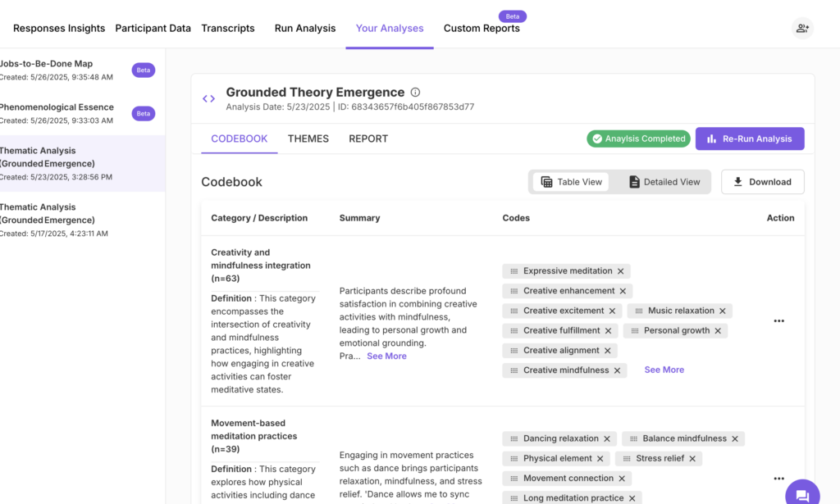This screenshot has width=840, height=504.
Task: Remove the Music relaxation code tag
Action: point(723,311)
